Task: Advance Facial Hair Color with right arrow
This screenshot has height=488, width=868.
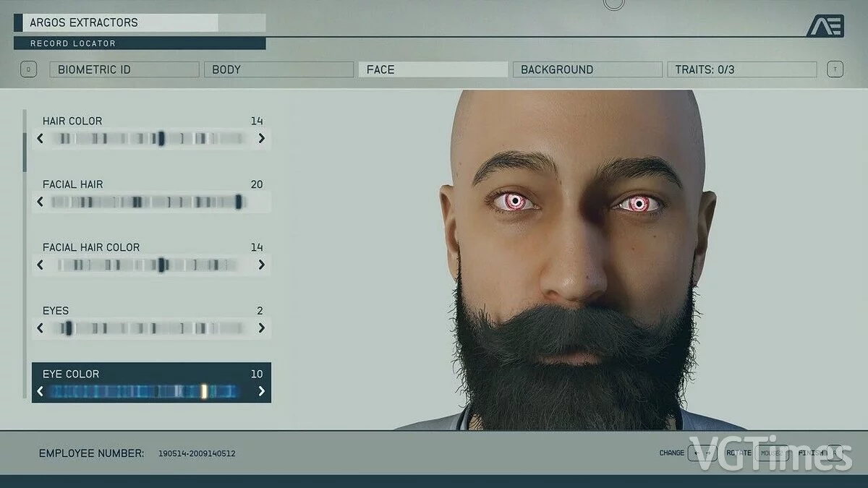Action: coord(261,265)
